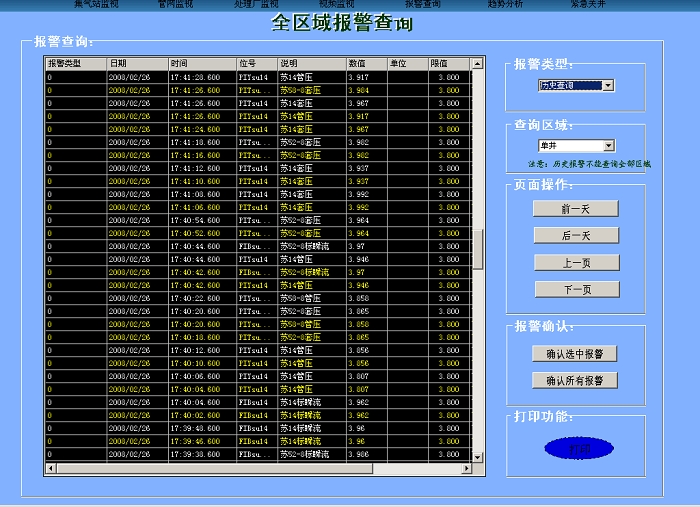Select the 报警查询 navigation tab
Screen dimensions: 700x507
coord(422,5)
